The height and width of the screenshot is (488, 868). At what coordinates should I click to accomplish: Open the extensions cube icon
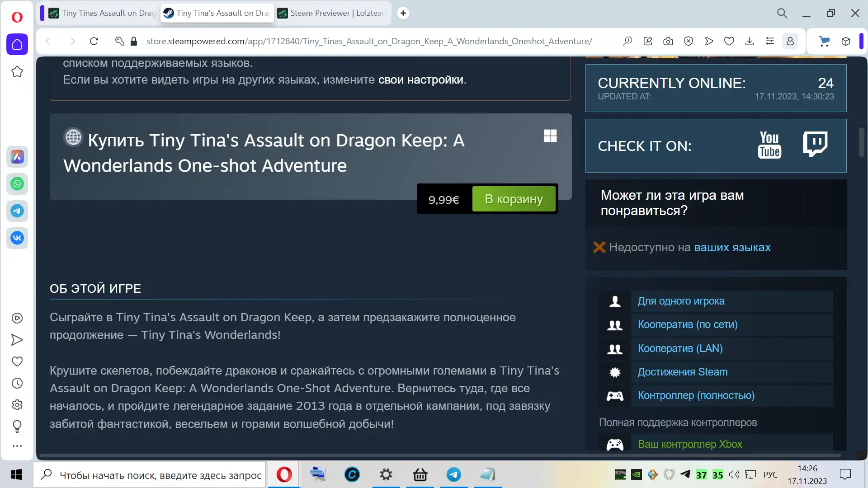click(846, 42)
